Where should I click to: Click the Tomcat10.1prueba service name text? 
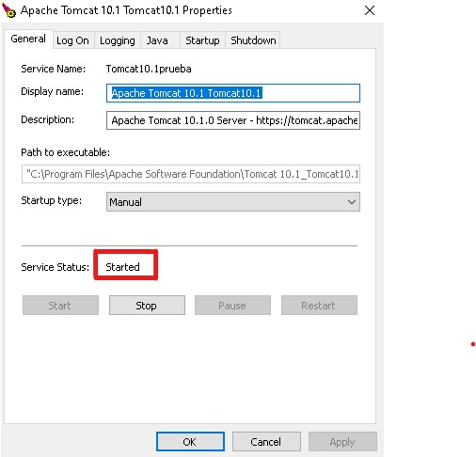149,69
